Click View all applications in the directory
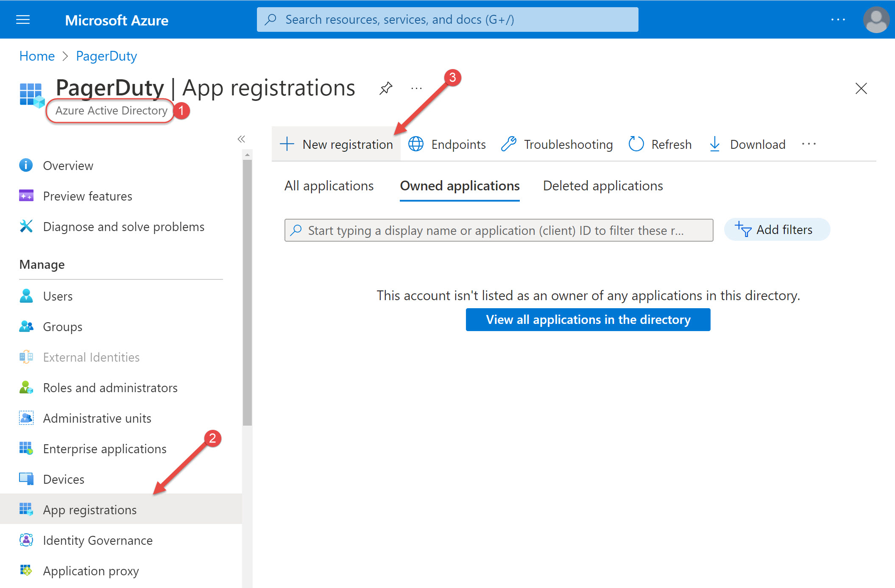Screen dimensions: 895x588 coord(588,320)
